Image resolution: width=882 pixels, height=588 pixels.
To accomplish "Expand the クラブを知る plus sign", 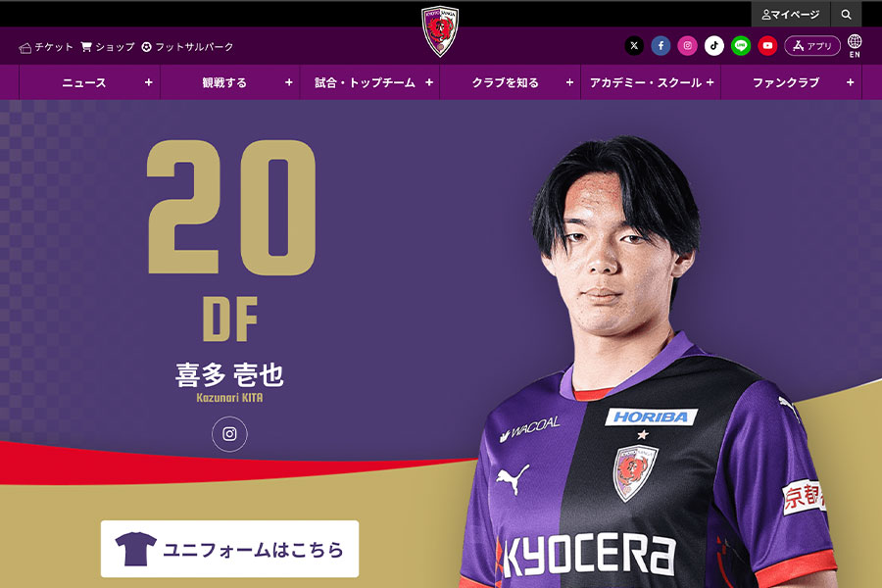I will click(569, 82).
